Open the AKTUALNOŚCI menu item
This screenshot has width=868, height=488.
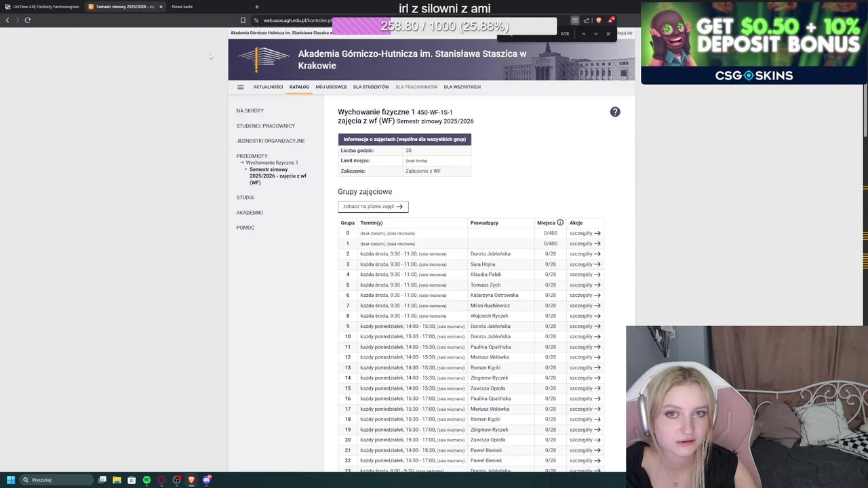pyautogui.click(x=268, y=87)
